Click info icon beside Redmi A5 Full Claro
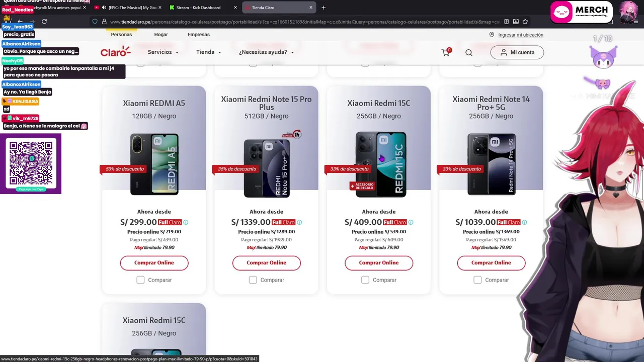Screen dimensions: 644x362 [x=186, y=222]
